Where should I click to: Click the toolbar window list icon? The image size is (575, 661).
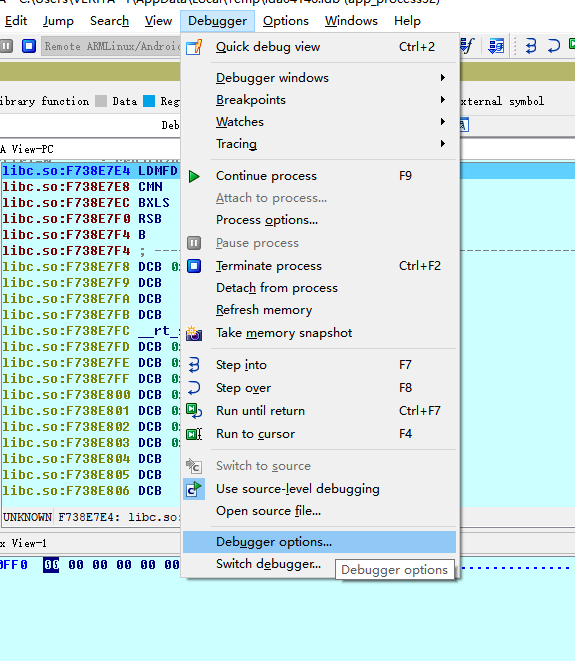pyautogui.click(x=496, y=46)
